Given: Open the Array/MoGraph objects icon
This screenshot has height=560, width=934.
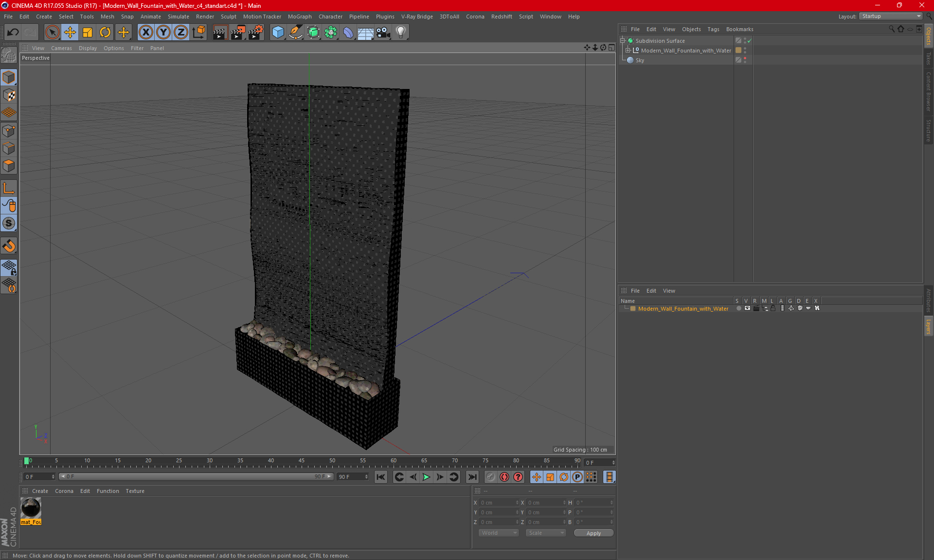Looking at the screenshot, I should (x=331, y=33).
